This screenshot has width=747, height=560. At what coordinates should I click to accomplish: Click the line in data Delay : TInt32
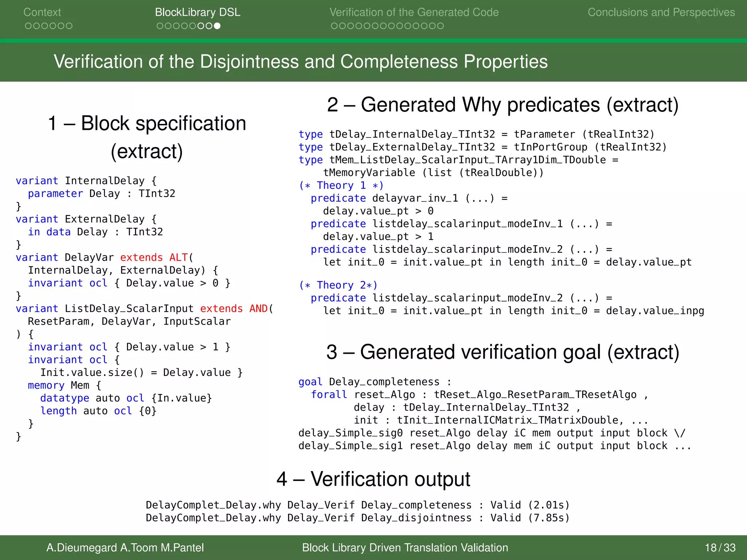point(95,232)
